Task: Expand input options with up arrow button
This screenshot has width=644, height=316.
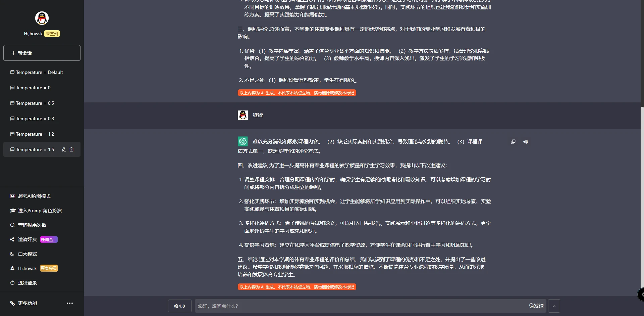Action: click(x=554, y=306)
